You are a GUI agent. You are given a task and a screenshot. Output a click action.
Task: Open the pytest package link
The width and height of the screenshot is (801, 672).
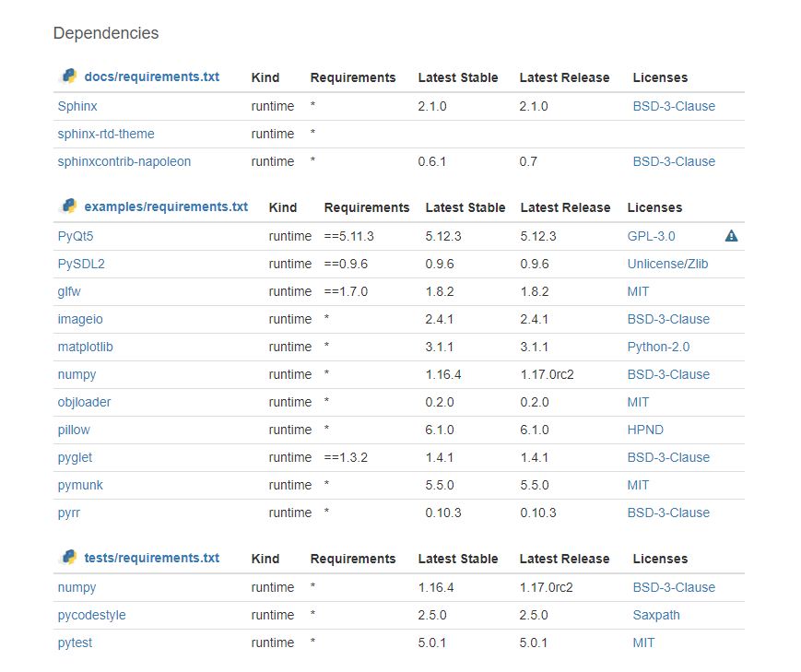(75, 643)
